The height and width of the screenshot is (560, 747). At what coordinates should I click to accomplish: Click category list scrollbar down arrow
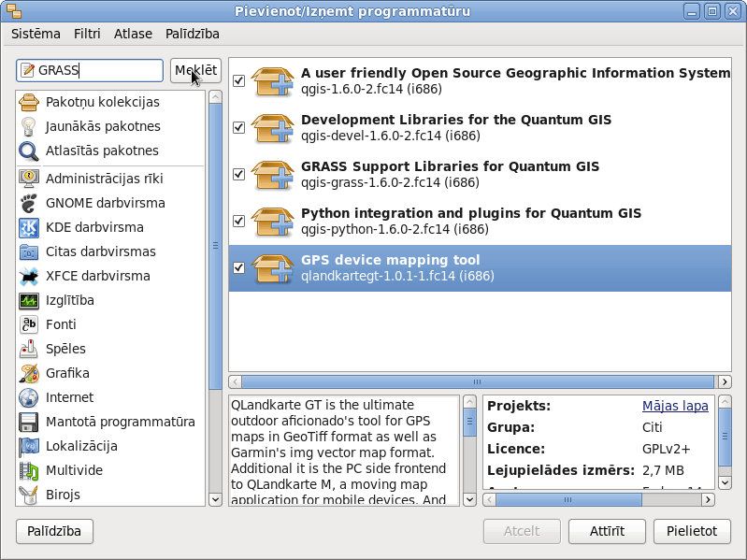click(215, 499)
